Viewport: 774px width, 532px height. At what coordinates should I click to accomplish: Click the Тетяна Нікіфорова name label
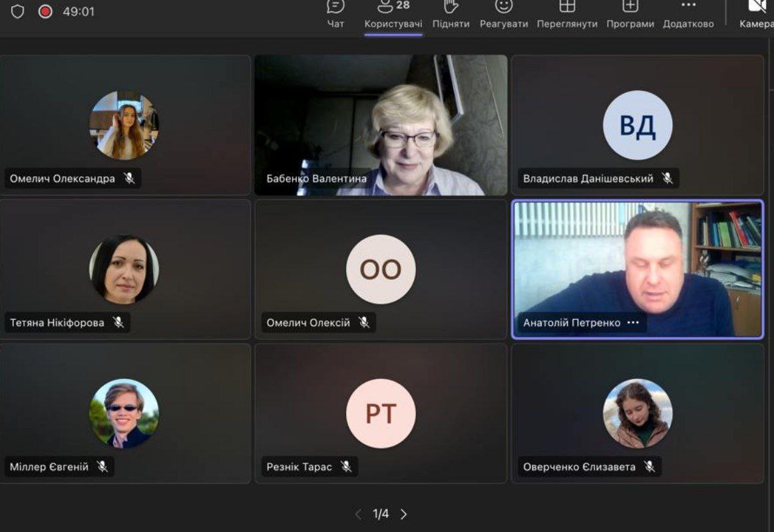coord(57,323)
